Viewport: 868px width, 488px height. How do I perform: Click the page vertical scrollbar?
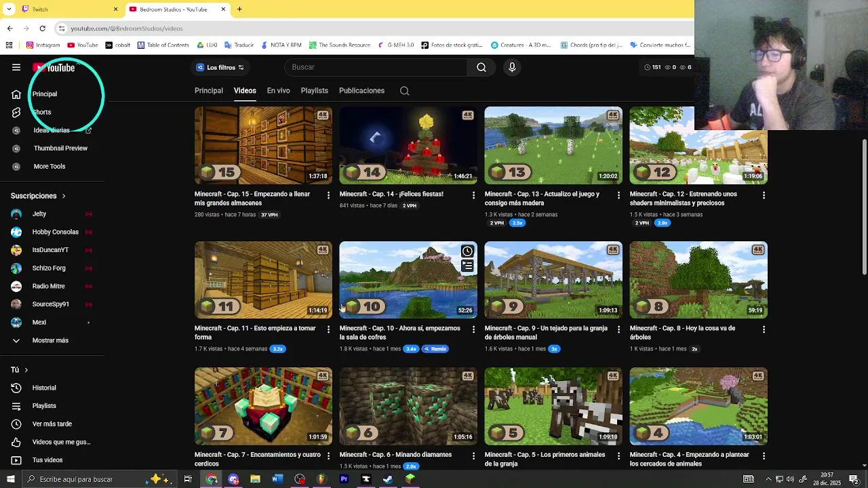click(864, 207)
